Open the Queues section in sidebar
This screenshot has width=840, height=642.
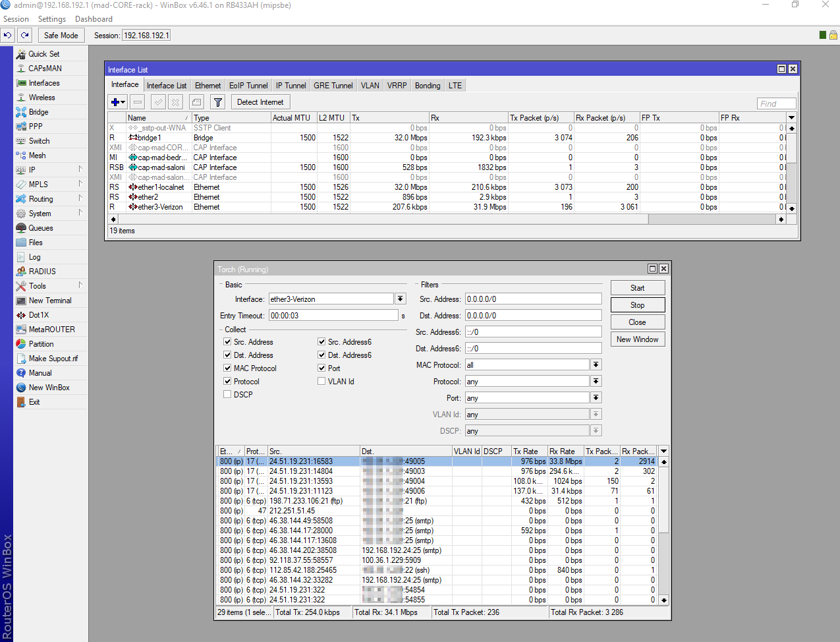tap(40, 228)
